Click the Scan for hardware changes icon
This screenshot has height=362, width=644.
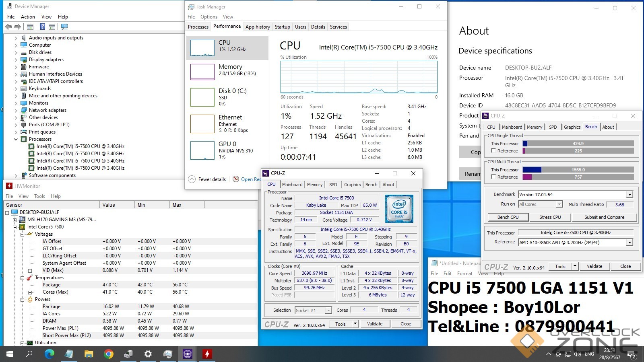(64, 27)
